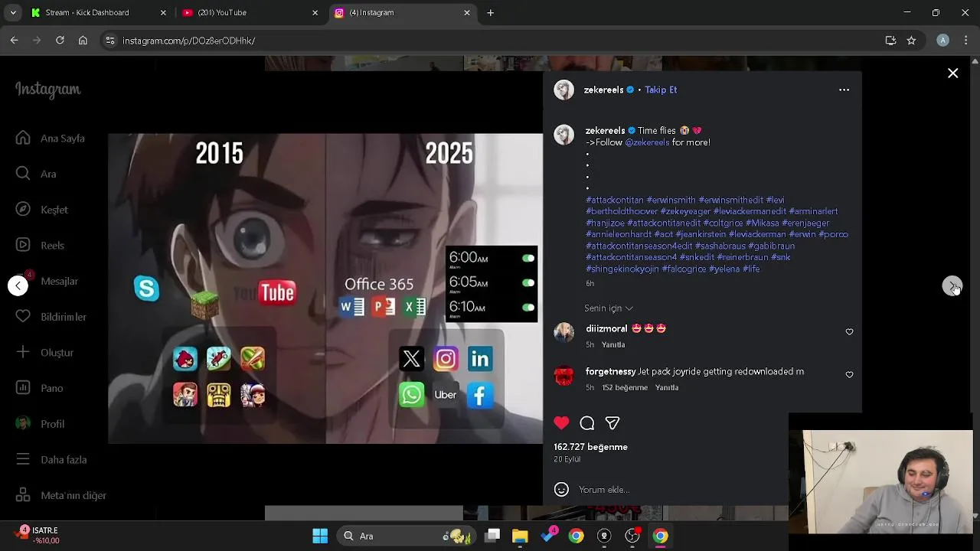The height and width of the screenshot is (551, 980).
Task: Open the Ara search item in sidebar
Action: tap(36, 174)
